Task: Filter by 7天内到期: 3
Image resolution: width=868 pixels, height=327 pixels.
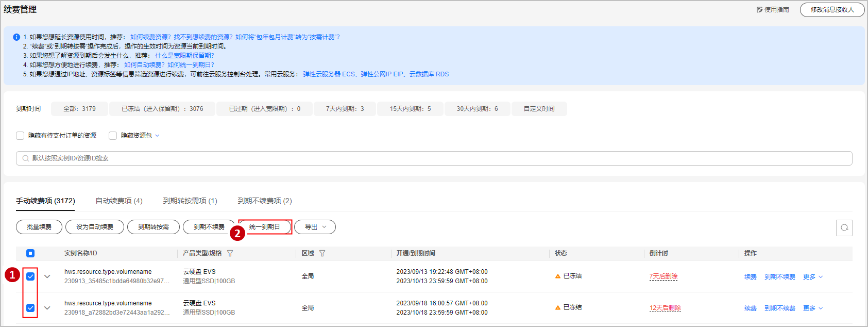Action: pos(345,109)
